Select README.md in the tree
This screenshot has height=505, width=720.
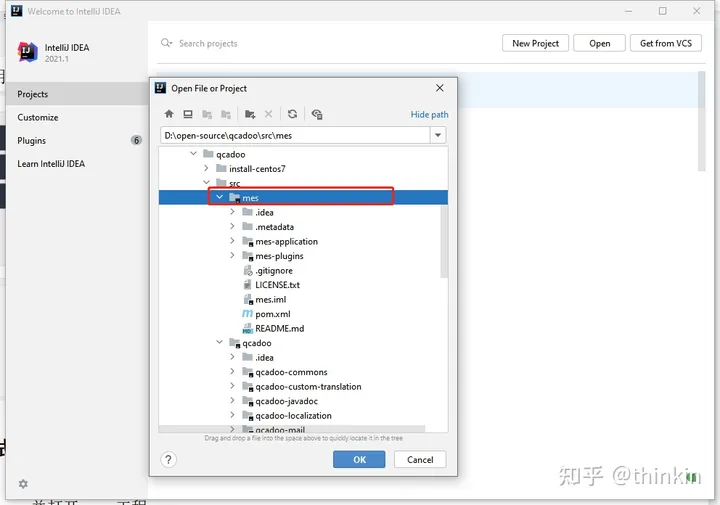coord(280,328)
